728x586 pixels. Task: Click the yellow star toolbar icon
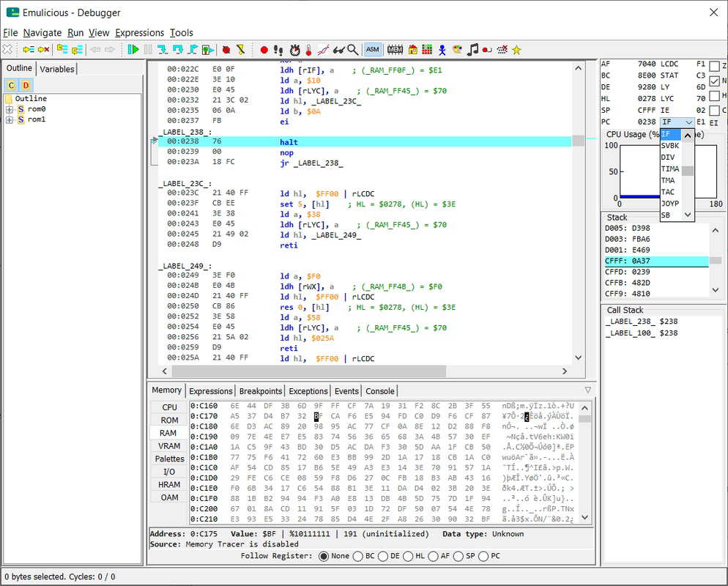point(516,50)
